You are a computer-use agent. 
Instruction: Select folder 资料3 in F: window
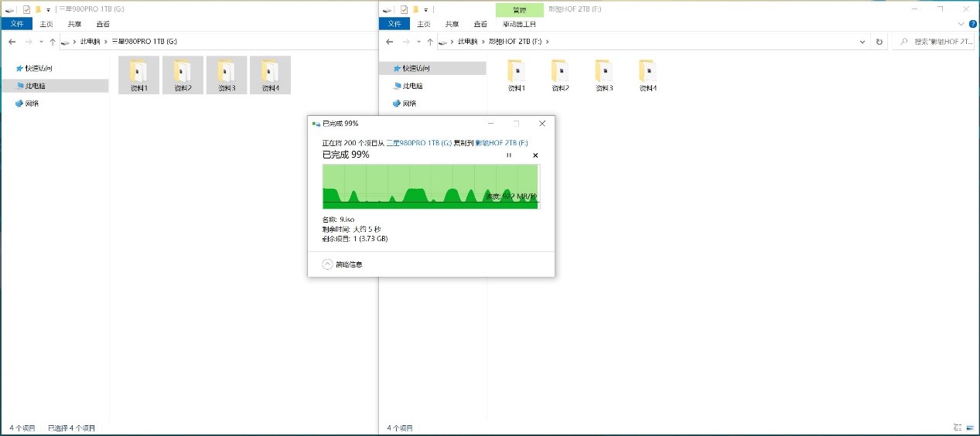click(604, 75)
